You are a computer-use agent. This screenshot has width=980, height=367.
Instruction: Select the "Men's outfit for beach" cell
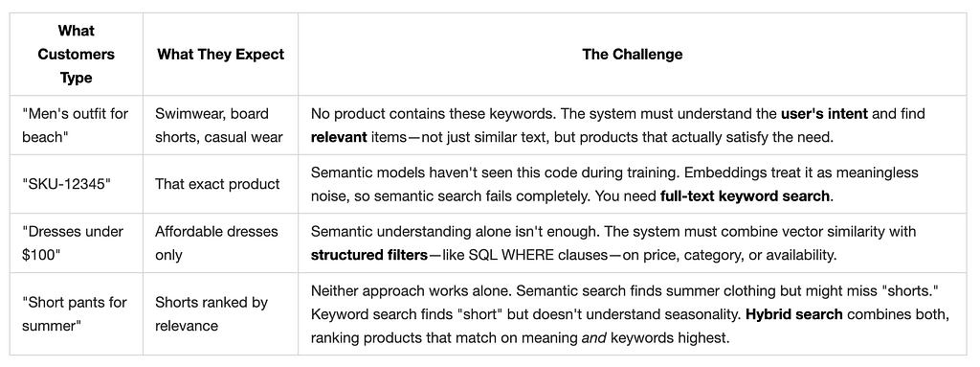77,126
